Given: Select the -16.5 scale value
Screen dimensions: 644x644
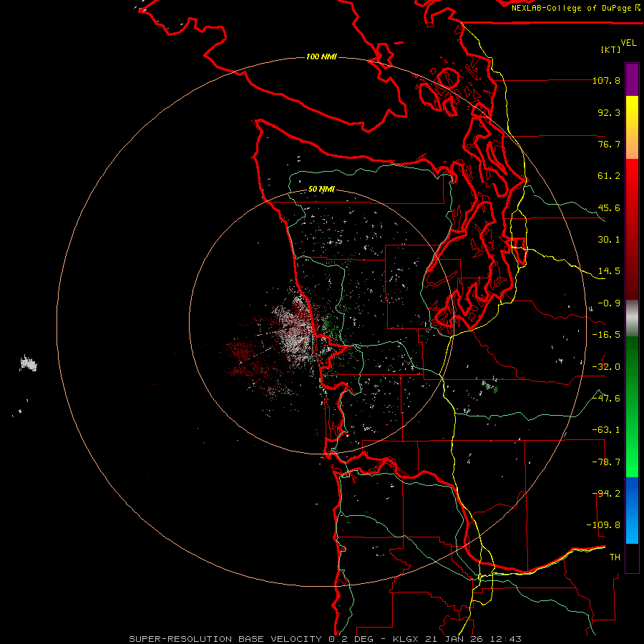Looking at the screenshot, I should (x=607, y=335).
